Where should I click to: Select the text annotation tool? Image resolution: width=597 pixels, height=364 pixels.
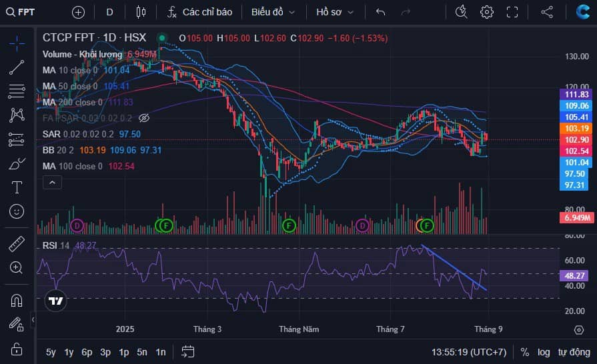pos(17,187)
